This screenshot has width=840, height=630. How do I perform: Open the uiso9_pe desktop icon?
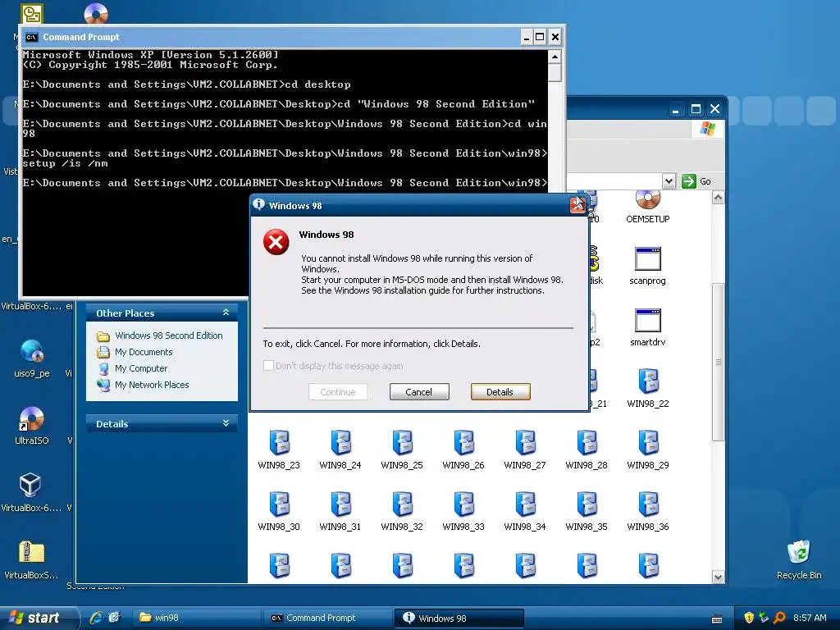pos(32,351)
